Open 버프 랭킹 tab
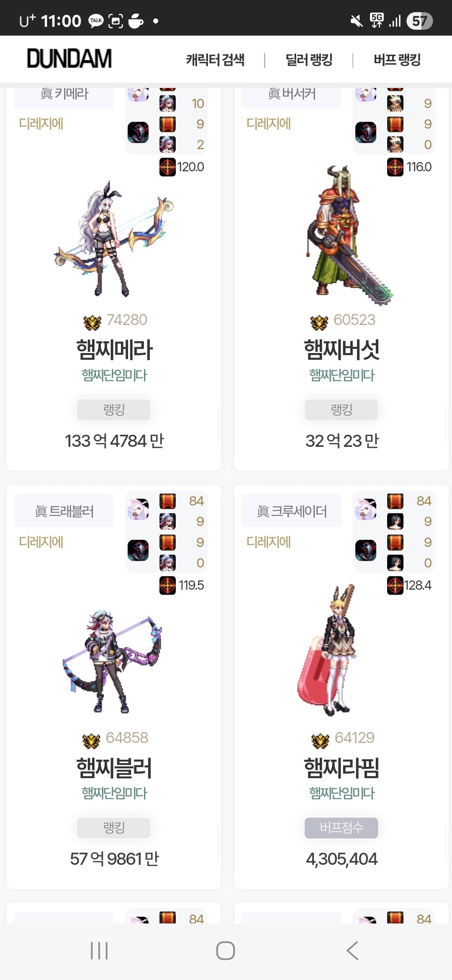 pos(397,60)
